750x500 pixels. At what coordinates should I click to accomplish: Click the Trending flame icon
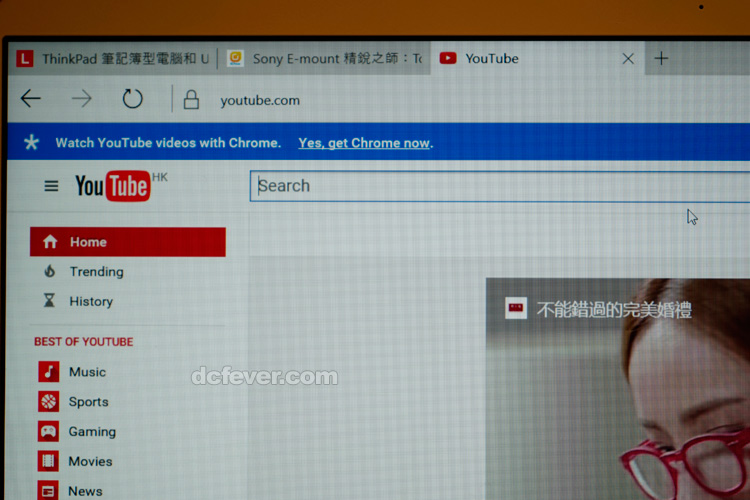point(49,271)
